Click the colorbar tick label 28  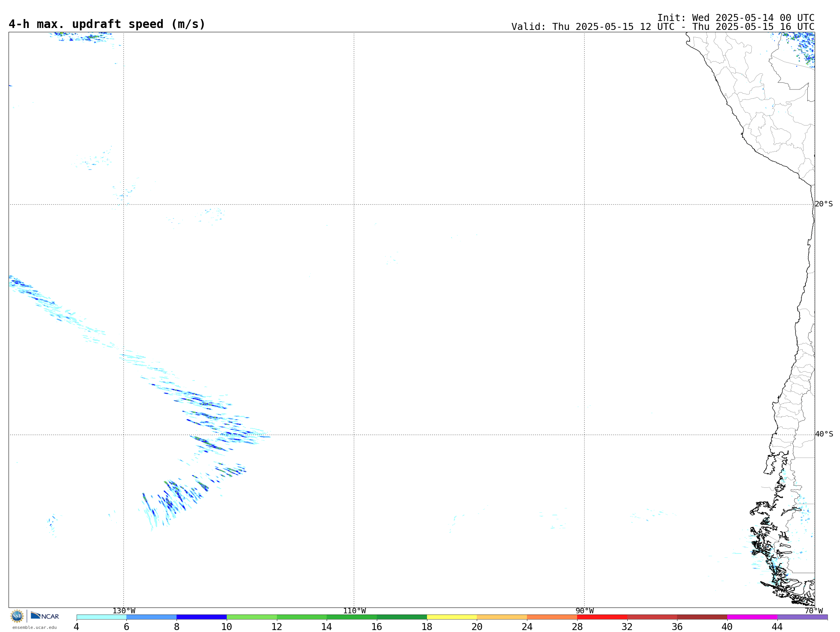[x=577, y=627]
